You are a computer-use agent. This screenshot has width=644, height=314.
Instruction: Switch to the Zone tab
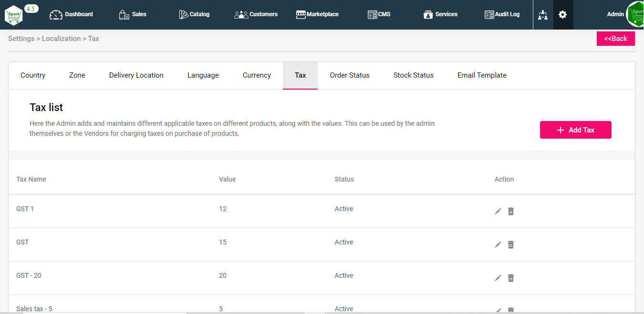pos(77,75)
